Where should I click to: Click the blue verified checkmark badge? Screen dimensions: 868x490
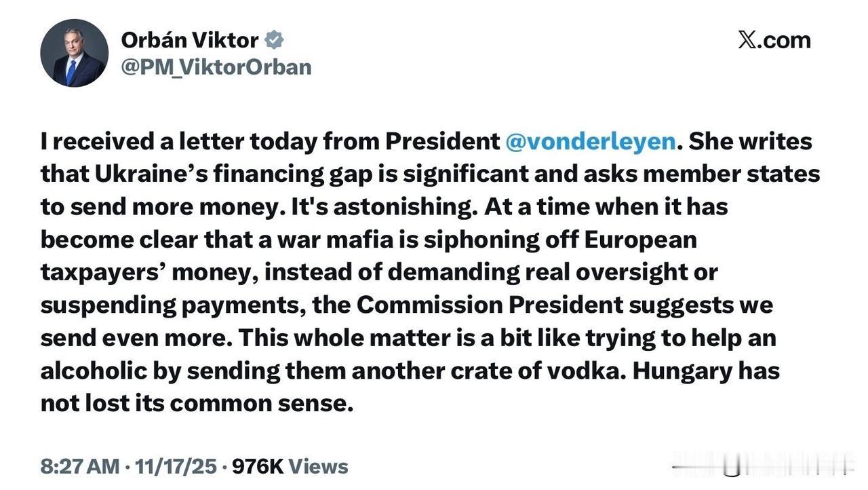click(273, 40)
